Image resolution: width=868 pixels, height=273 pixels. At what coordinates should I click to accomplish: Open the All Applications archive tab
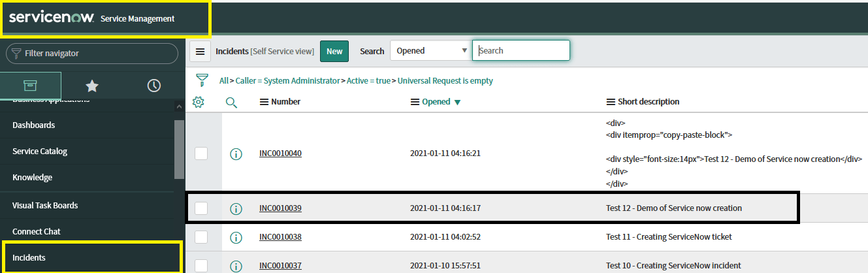pyautogui.click(x=30, y=86)
